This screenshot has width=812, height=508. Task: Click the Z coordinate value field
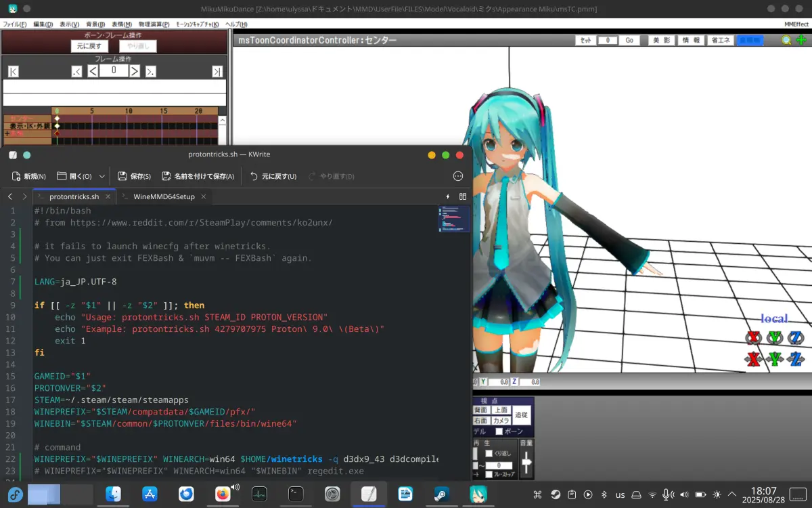point(529,383)
